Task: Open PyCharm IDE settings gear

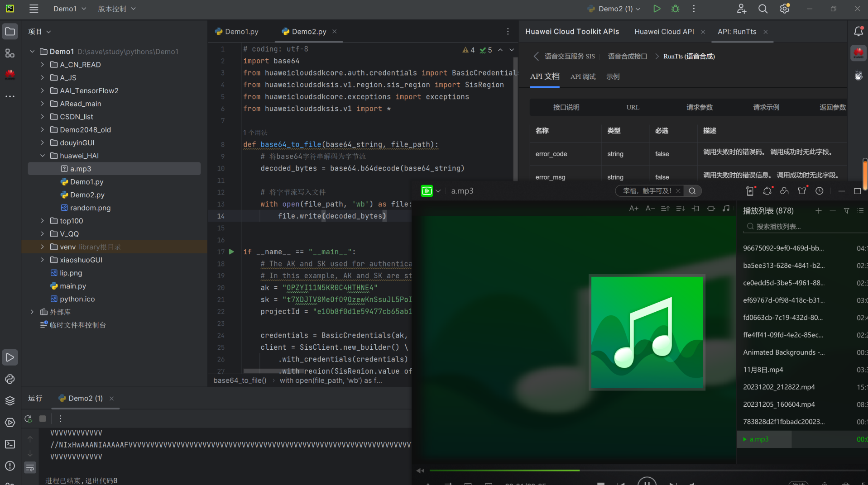Action: click(x=785, y=9)
